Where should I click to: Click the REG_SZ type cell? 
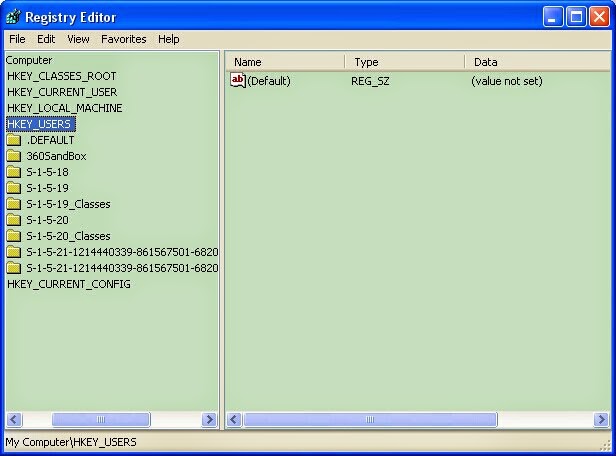pos(370,81)
